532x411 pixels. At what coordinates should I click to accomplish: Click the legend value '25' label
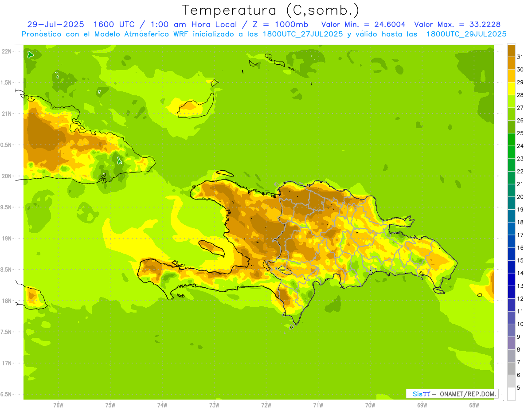520,133
